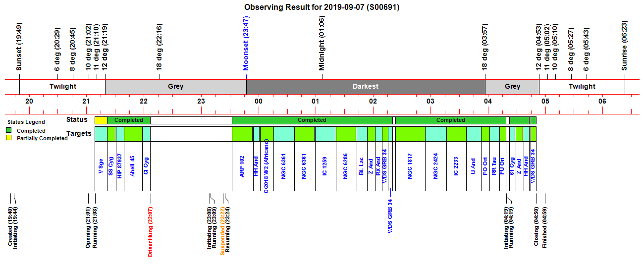Click the Created (19:40) event label
This screenshot has height=269, width=644.
click(x=10, y=226)
